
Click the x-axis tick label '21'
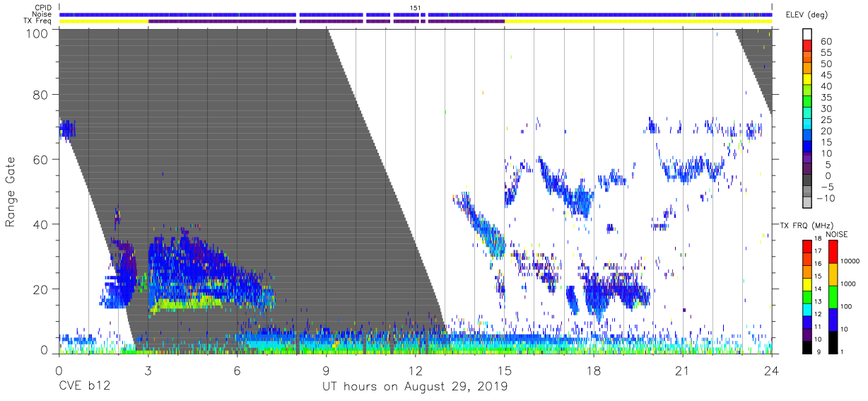pos(683,371)
